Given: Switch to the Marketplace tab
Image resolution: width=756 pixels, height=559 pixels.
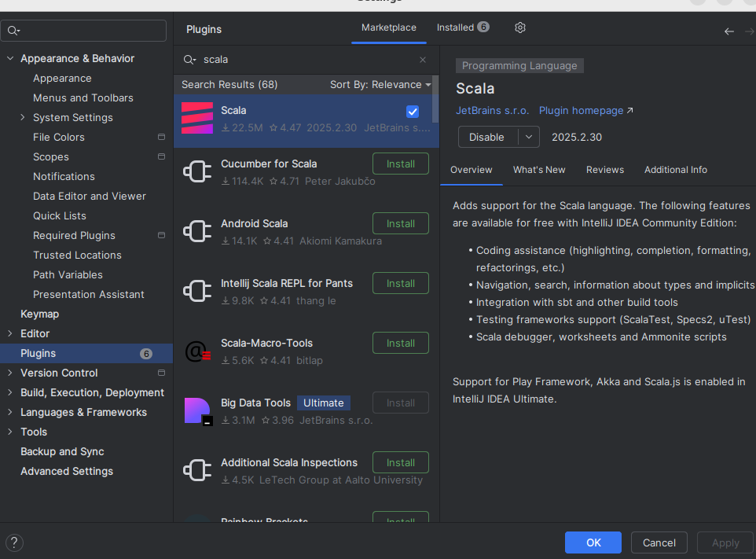Looking at the screenshot, I should pos(388,28).
